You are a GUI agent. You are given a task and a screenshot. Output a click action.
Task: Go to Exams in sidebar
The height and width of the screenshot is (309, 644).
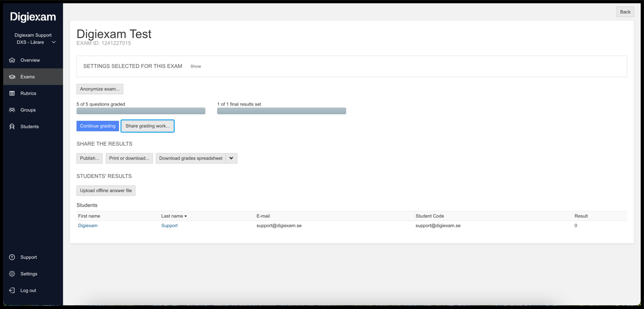pyautogui.click(x=33, y=77)
